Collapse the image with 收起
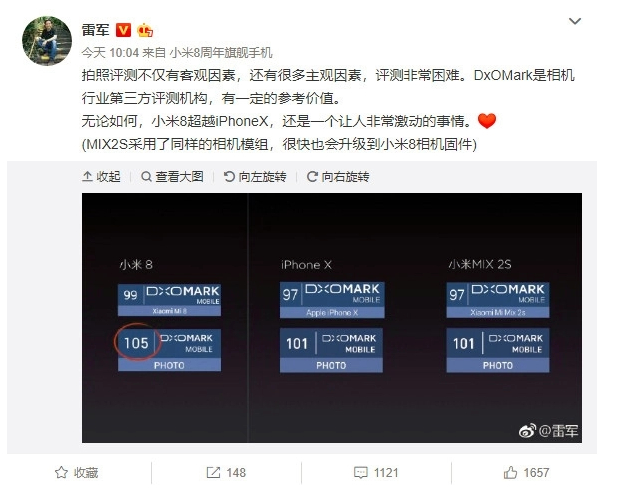 coord(101,177)
